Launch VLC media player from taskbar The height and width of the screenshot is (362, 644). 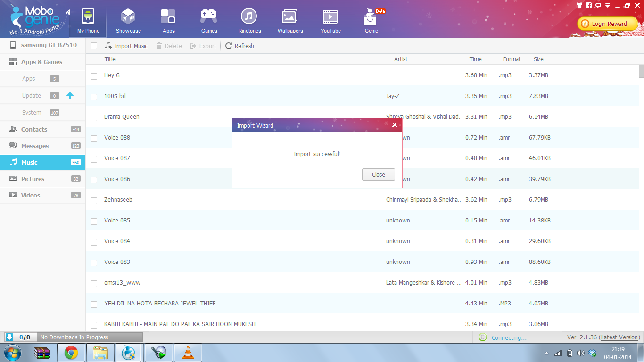tap(188, 353)
